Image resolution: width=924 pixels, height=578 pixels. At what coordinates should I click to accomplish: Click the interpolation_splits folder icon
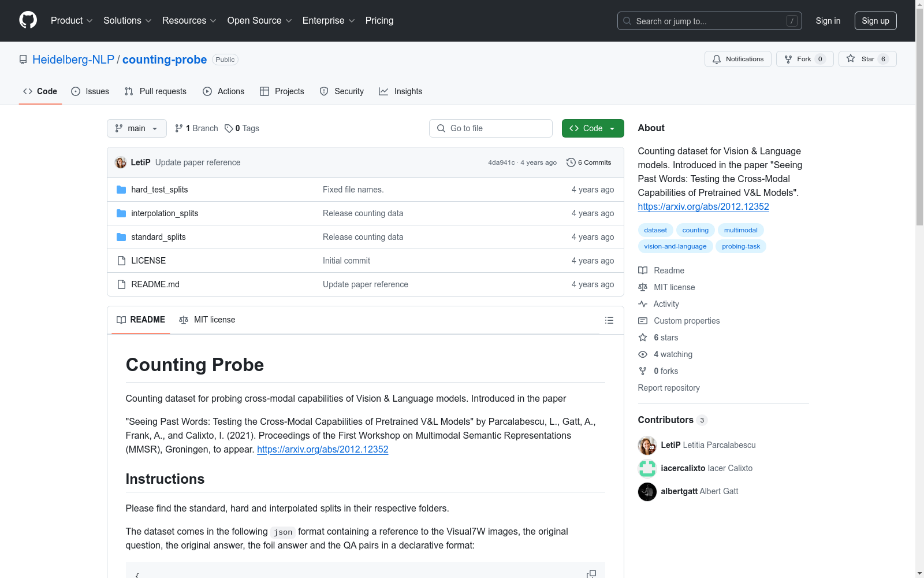click(x=121, y=213)
